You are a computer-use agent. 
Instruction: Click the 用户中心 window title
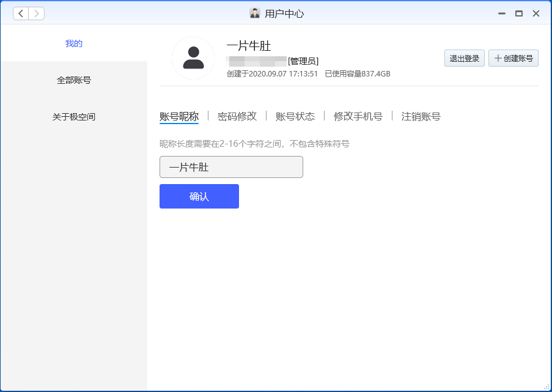coord(284,13)
